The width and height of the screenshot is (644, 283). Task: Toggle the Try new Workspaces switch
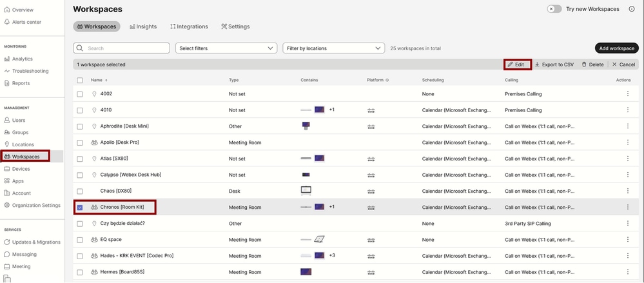coord(554,9)
